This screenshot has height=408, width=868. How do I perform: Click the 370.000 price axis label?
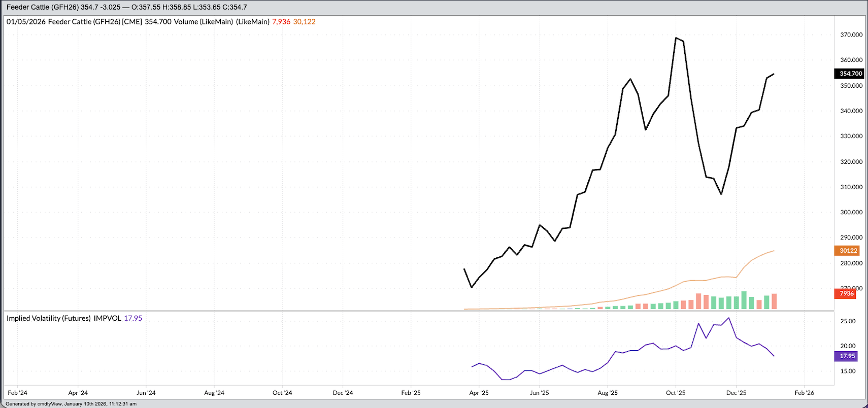point(851,35)
